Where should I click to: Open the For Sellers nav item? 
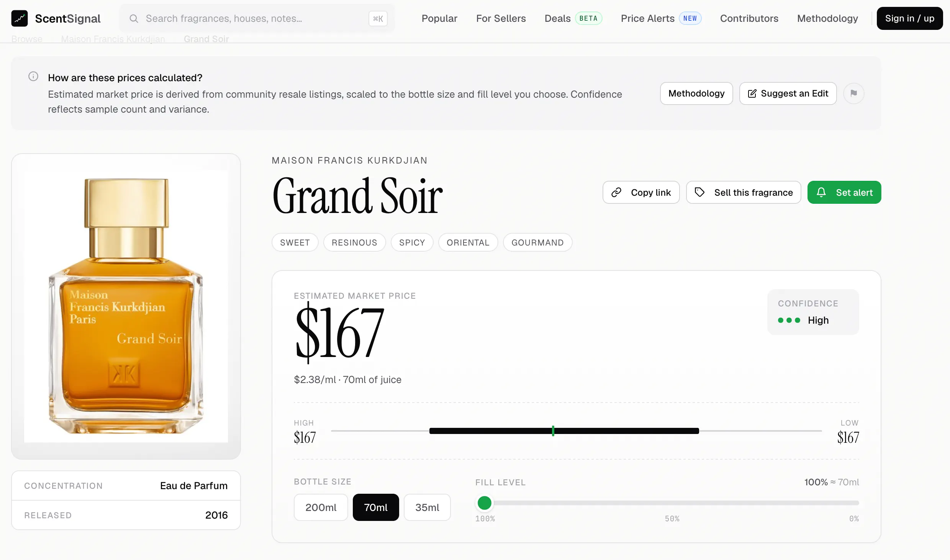(501, 18)
